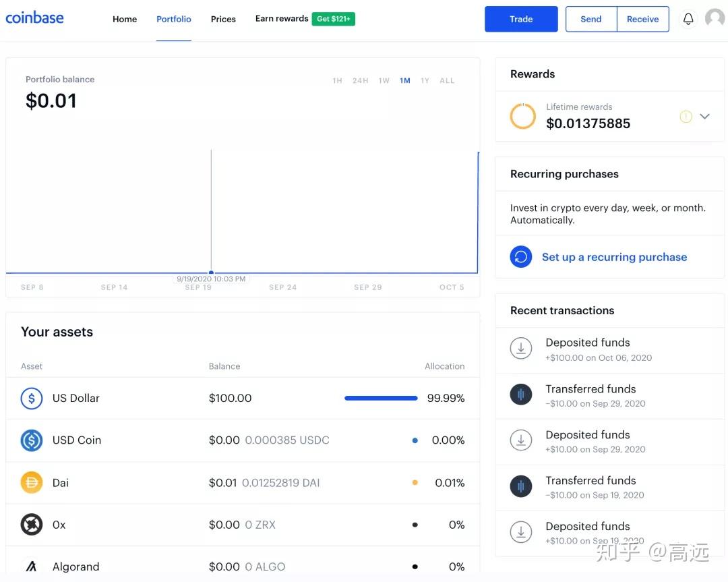Click the Asset column header

(32, 366)
